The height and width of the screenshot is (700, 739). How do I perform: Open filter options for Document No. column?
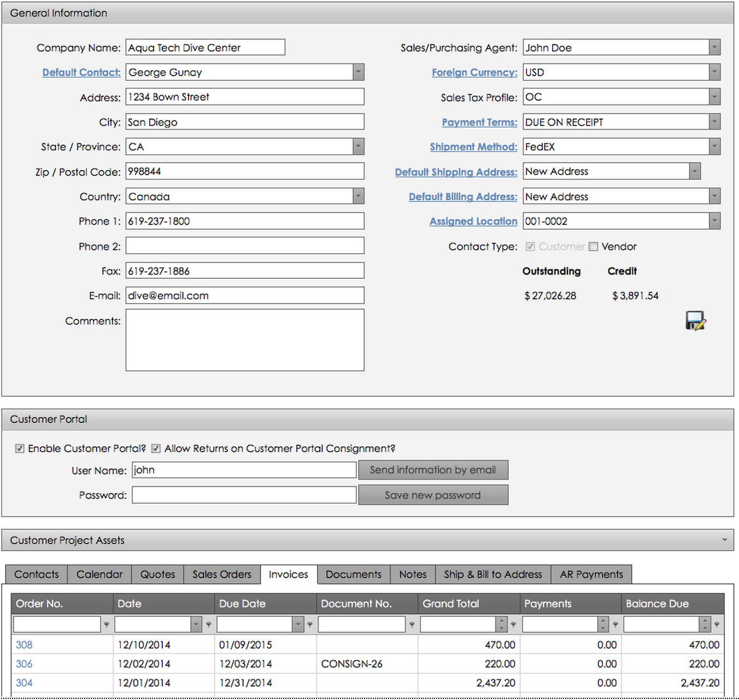click(x=412, y=624)
